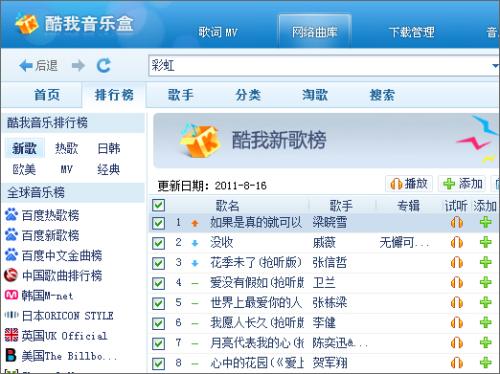This screenshot has height=374, width=500.
Task: Select 排行榜 tab
Action: [114, 95]
